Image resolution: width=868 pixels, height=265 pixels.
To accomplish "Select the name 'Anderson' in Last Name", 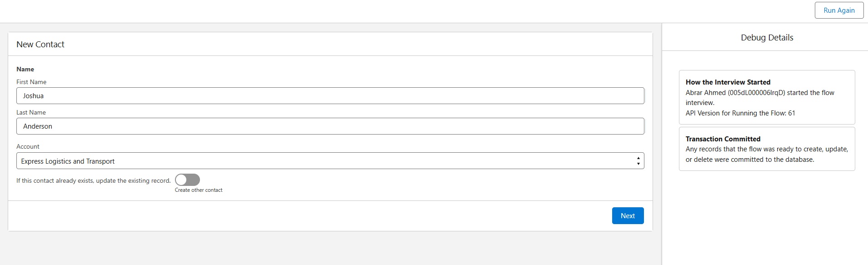I will click(38, 126).
